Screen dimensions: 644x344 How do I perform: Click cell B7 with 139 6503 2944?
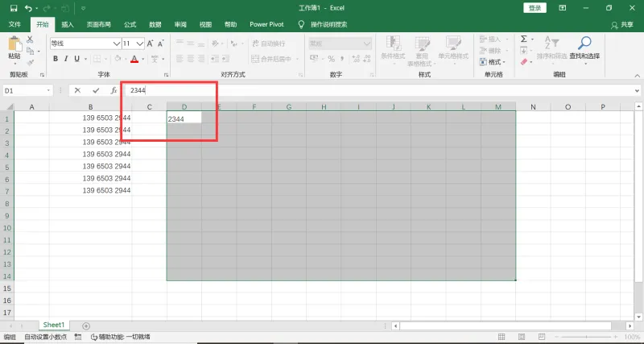coord(90,190)
